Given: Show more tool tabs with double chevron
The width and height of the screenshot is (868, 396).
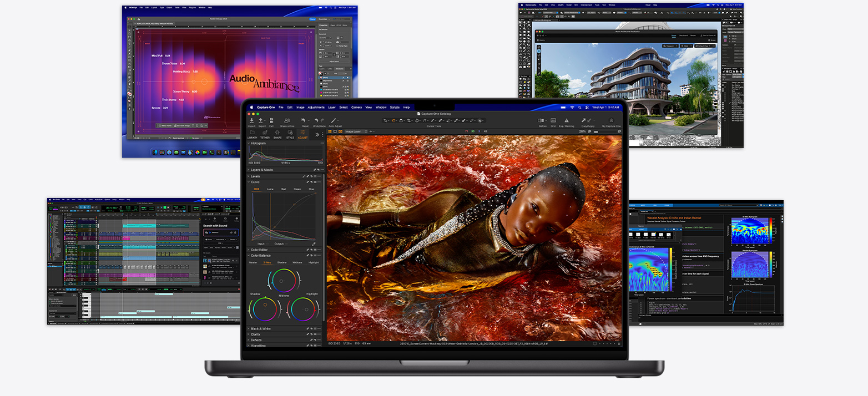Looking at the screenshot, I should [x=317, y=134].
